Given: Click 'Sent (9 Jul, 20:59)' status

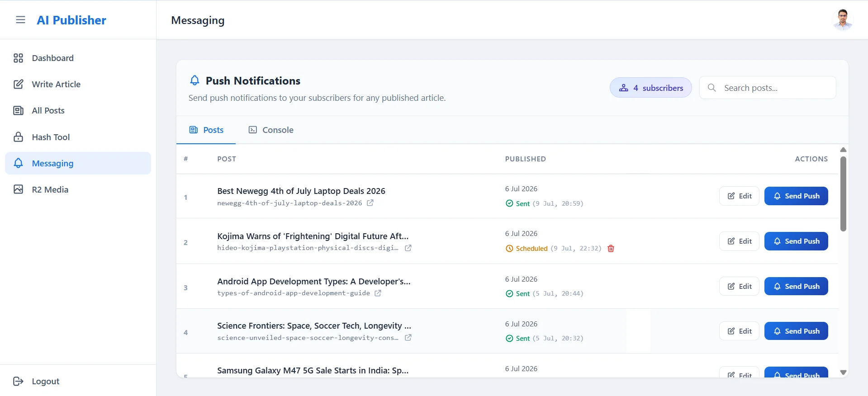Looking at the screenshot, I should pyautogui.click(x=545, y=203).
